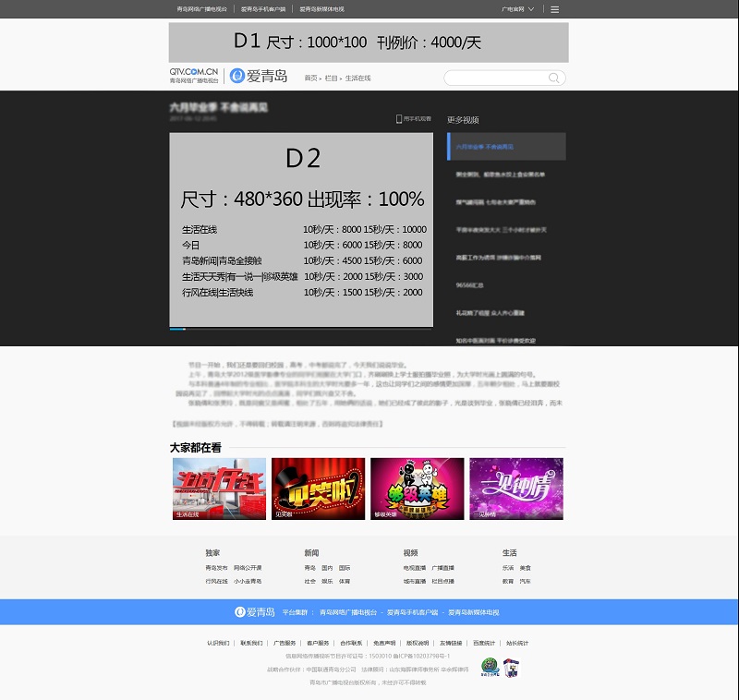The width and height of the screenshot is (739, 700).
Task: Open the 96566汇总 video in playlist
Action: click(471, 285)
